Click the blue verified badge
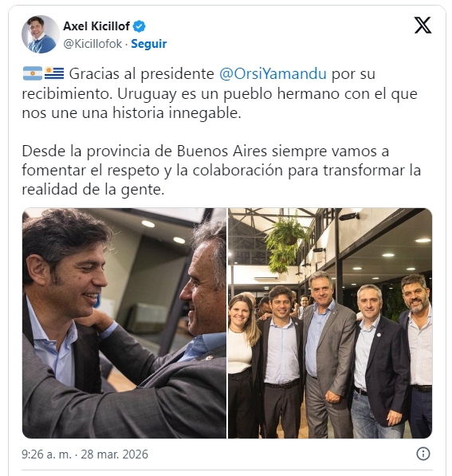The image size is (452, 476). [x=140, y=26]
